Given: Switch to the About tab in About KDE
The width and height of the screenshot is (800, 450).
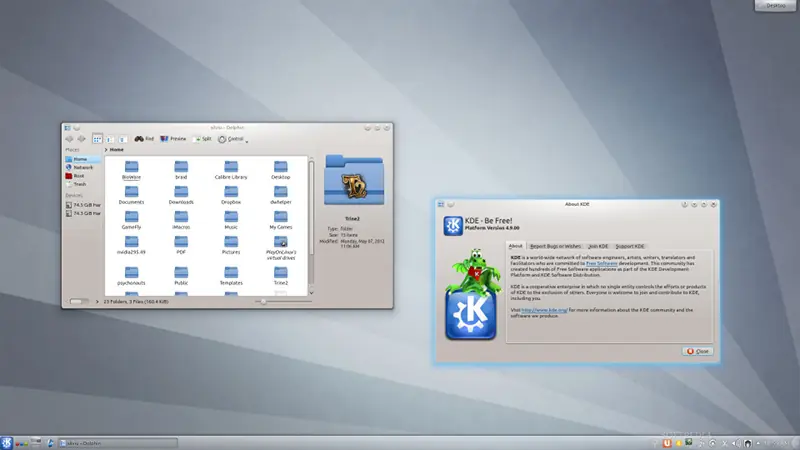Looking at the screenshot, I should (x=515, y=246).
